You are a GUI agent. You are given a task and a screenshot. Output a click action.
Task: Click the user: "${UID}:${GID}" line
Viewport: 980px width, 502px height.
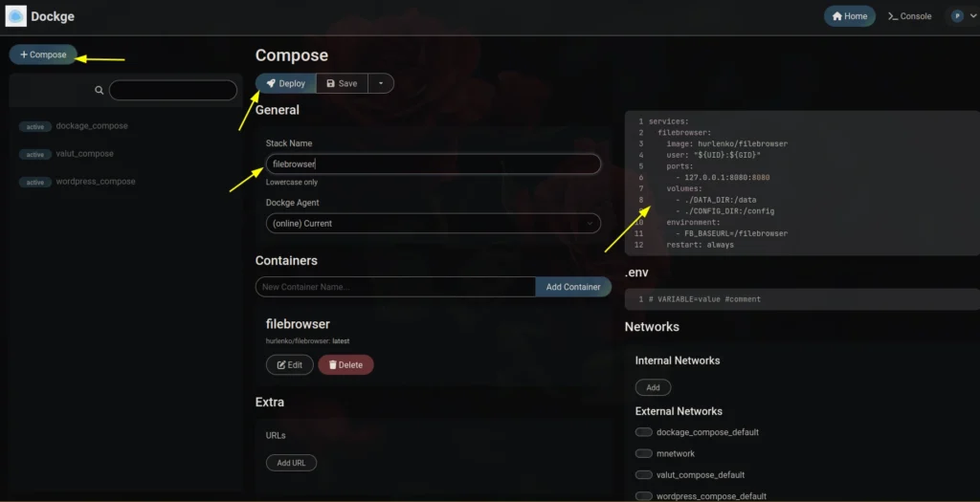713,155
